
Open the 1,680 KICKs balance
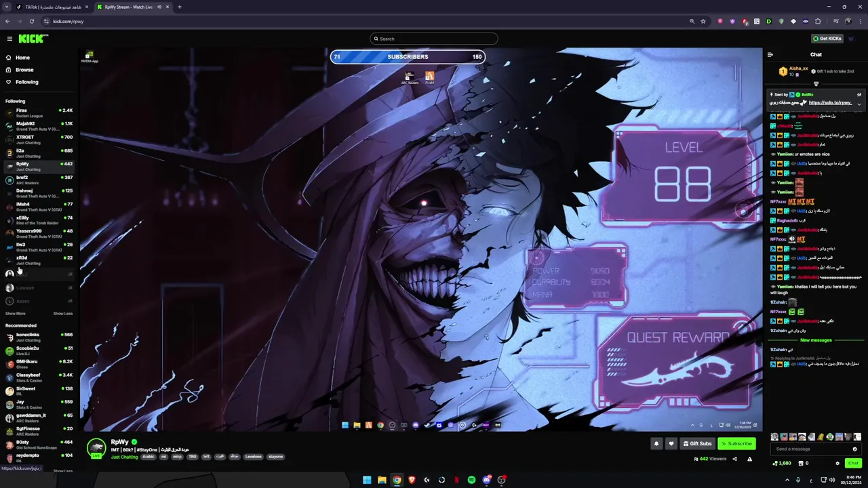[x=782, y=464]
